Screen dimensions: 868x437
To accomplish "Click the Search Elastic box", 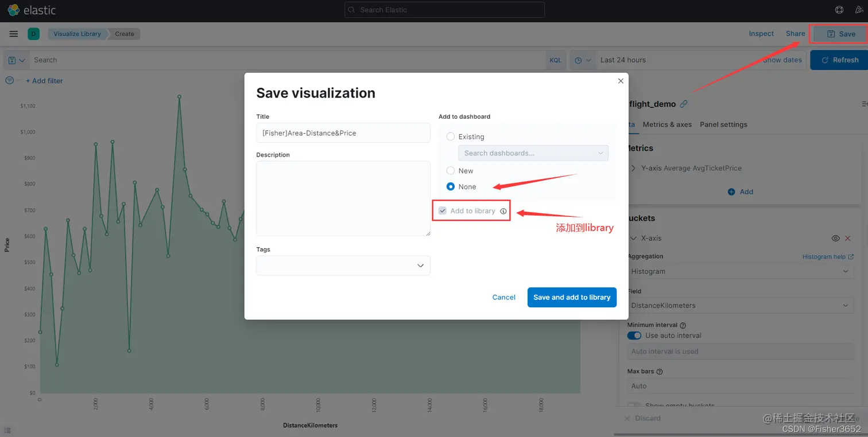I will 444,10.
